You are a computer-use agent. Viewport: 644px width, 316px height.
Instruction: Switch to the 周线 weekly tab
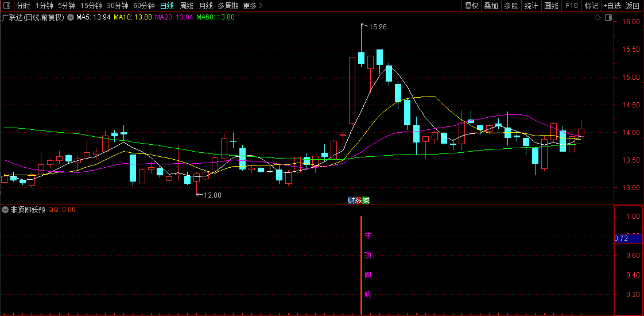click(187, 6)
